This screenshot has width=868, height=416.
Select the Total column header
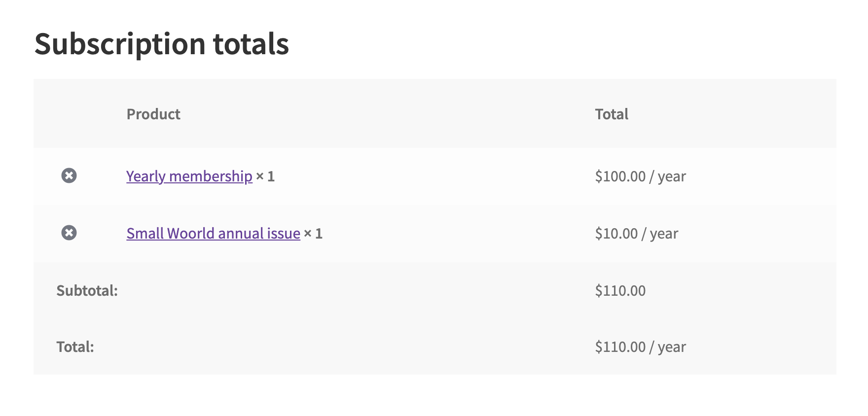pyautogui.click(x=612, y=114)
